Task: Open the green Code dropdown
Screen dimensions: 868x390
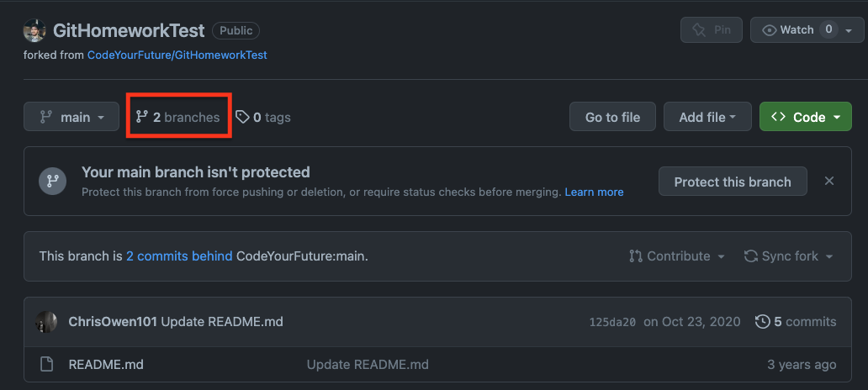Action: 805,118
